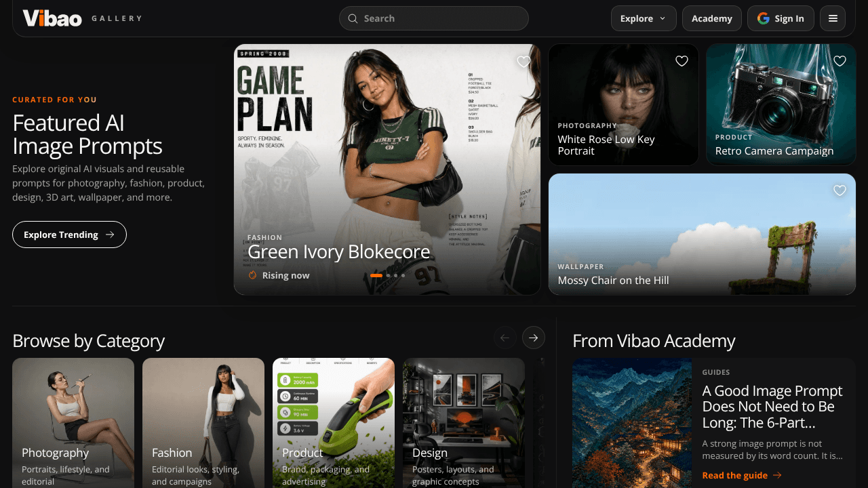Screen dimensions: 868x488
Task: Open the Green Ivory Blokecore title
Action: 338,252
